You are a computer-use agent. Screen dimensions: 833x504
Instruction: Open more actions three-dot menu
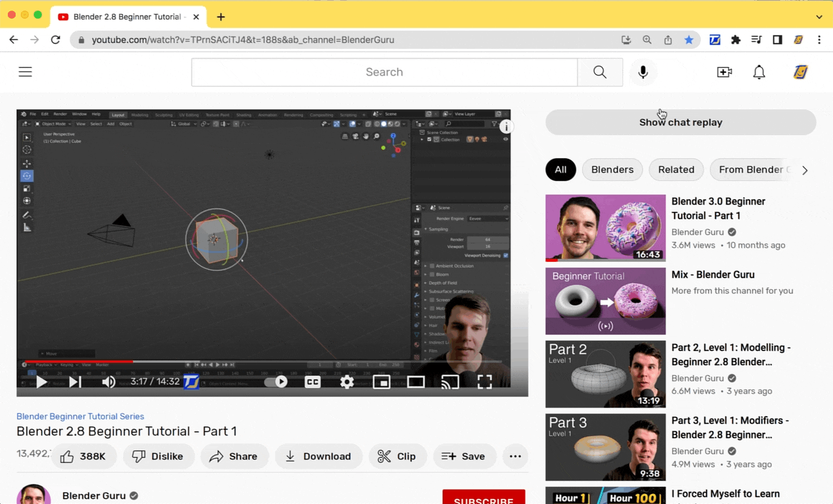pos(515,456)
